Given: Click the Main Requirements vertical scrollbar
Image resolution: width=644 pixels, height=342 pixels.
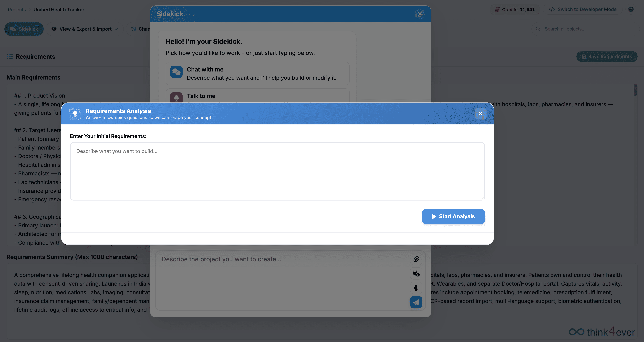Looking at the screenshot, I should [x=635, y=90].
